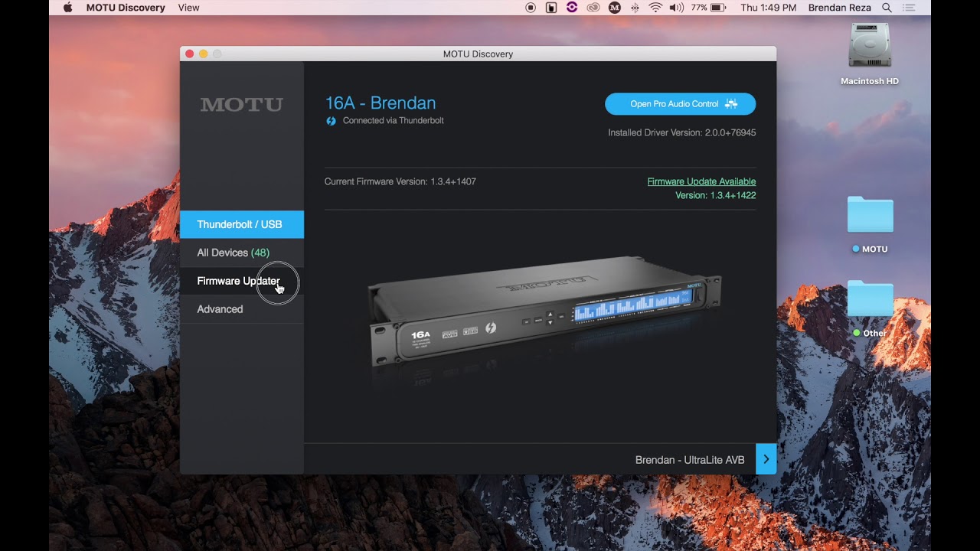The height and width of the screenshot is (551, 980).
Task: Click Version: 1.3.4+1422 text
Action: pyautogui.click(x=715, y=195)
